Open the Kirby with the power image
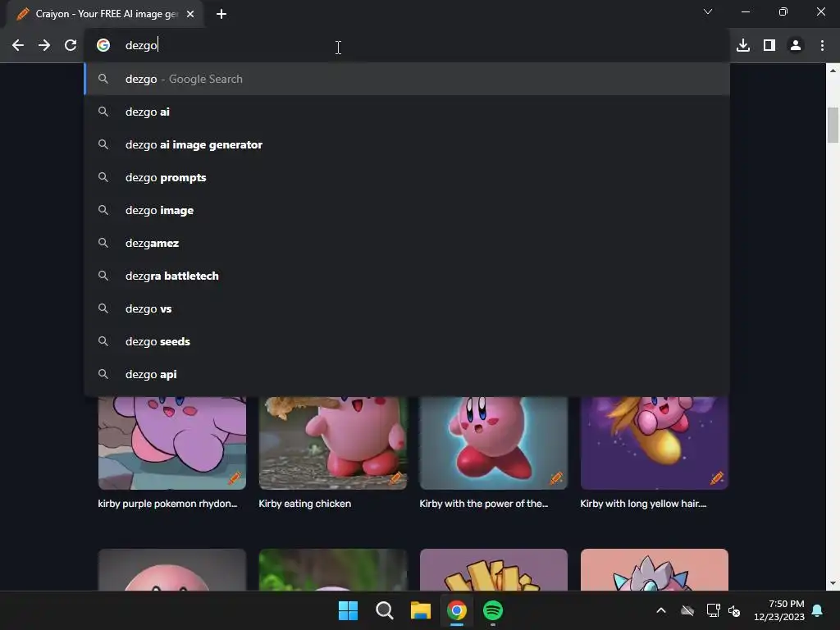The image size is (840, 630). 493,443
